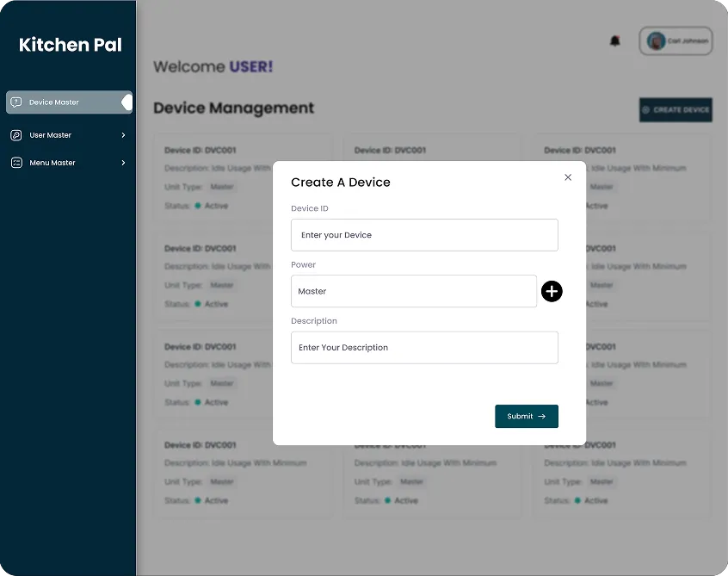Screen dimensions: 728x576
Task: Open Menu Master menu item
Action: click(x=52, y=163)
